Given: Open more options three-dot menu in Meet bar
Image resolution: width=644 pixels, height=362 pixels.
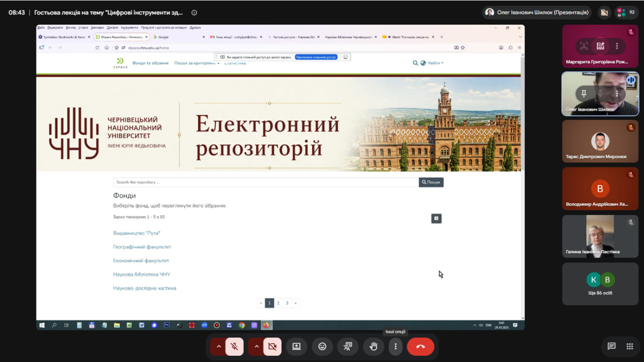Looking at the screenshot, I should pos(395,346).
